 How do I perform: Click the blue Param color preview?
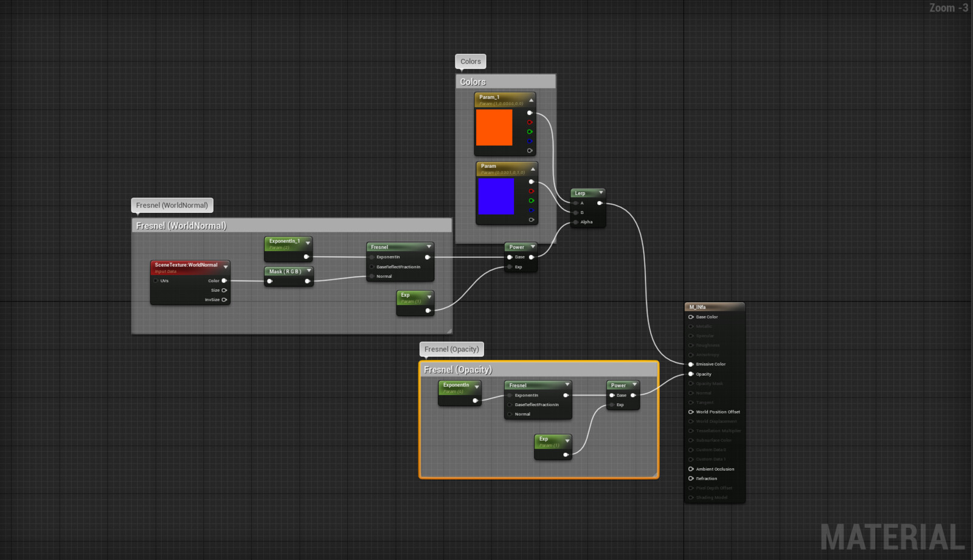[x=496, y=196]
